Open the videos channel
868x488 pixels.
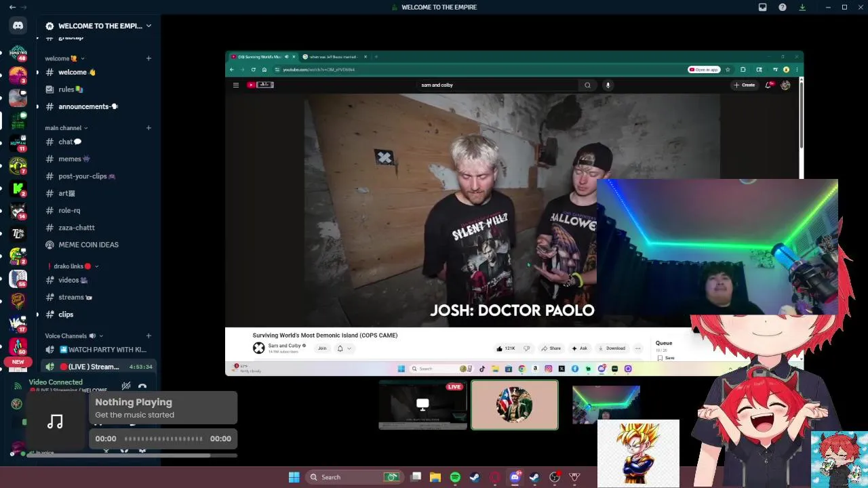pyautogui.click(x=98, y=280)
